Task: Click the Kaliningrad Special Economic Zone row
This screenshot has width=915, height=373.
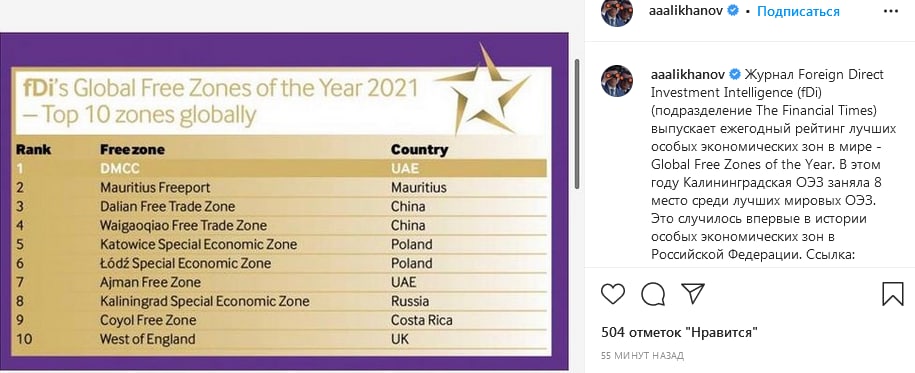Action: pos(280,301)
